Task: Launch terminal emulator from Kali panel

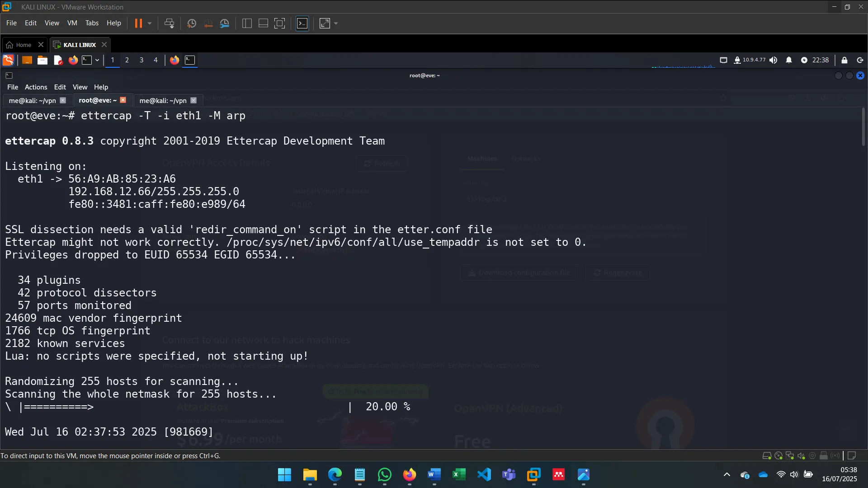Action: [x=87, y=60]
